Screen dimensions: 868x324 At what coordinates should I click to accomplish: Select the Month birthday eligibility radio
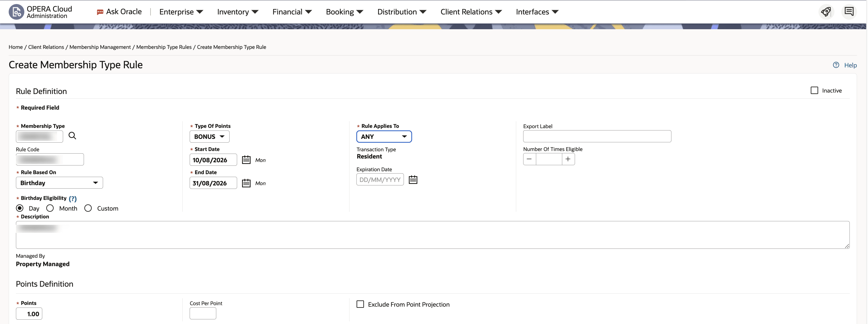click(50, 208)
